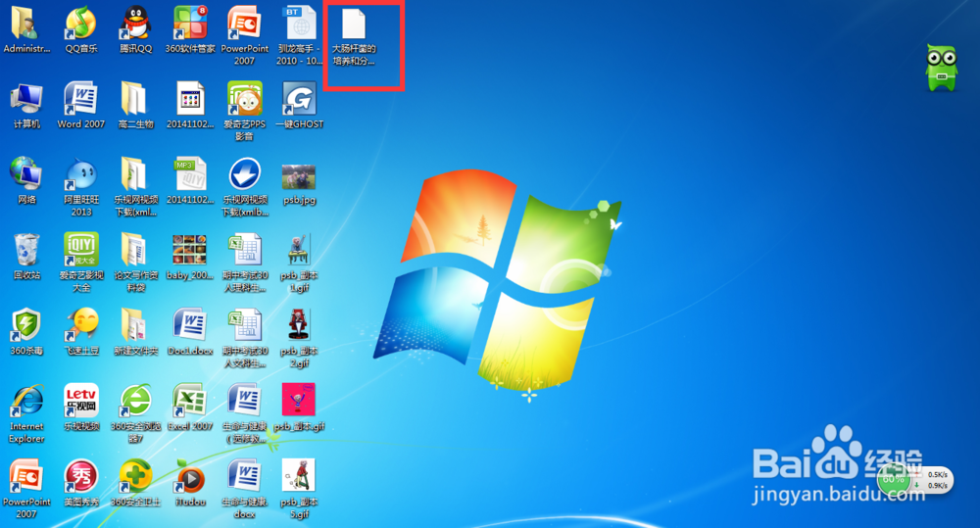Screen dimensions: 980x528
Task: Select the 大肠杆菌的培养和分 blank file icon
Action: (x=354, y=24)
